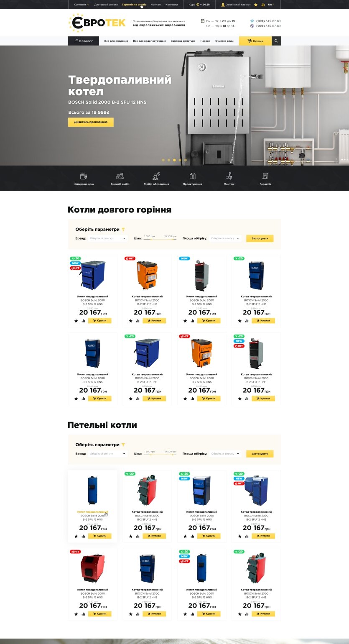The image size is (349, 644).
Task: Select the last carousel dot on the banner
Action: point(186,160)
